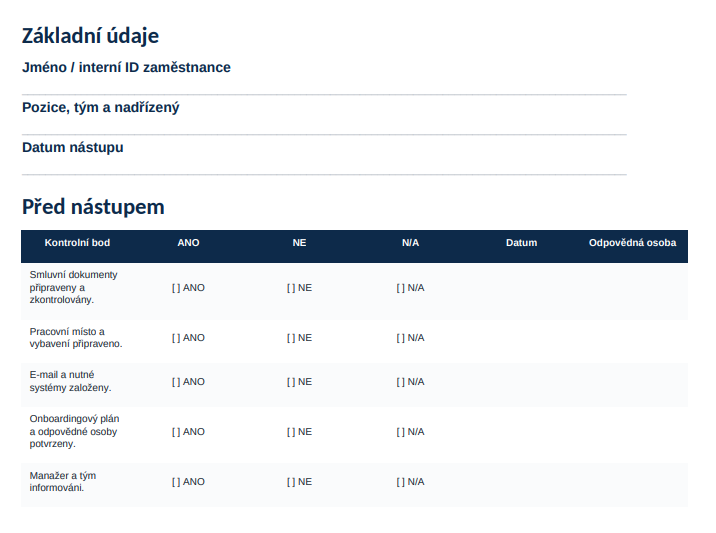Check ANO for E-mail a nutné systémy
Viewport: 716px width, 533px height.
[x=188, y=382]
